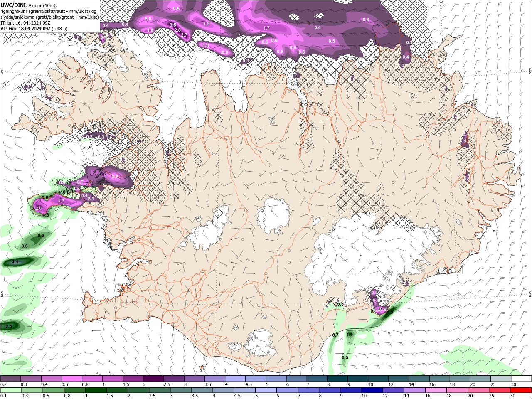Pick the 1.5–2 magenta-purple snow legend swatch
Screen dimensions: 532x399
[x=133, y=379]
